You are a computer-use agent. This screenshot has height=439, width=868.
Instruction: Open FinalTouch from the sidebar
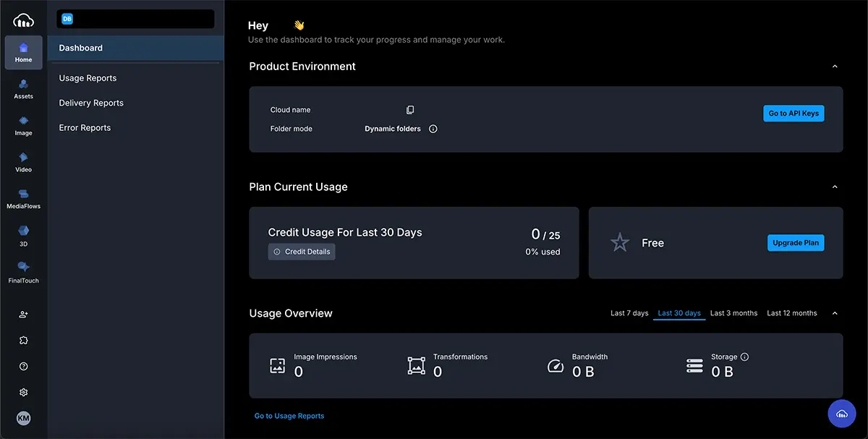tap(23, 273)
